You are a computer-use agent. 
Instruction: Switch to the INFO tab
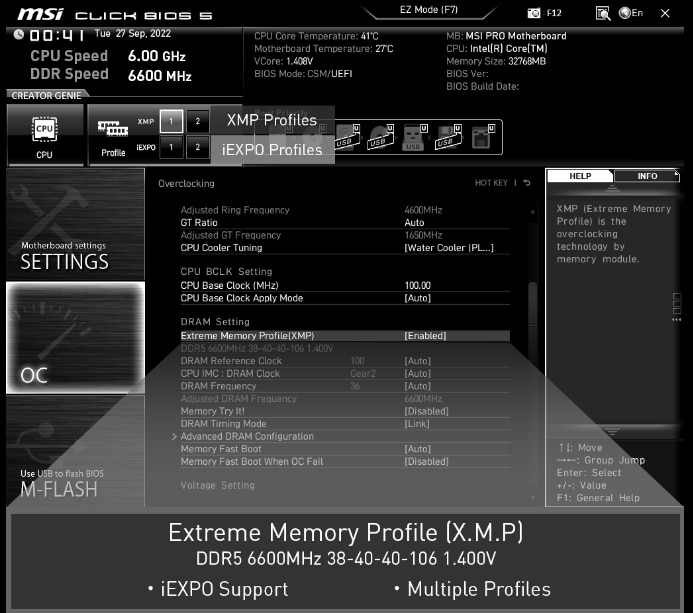647,176
